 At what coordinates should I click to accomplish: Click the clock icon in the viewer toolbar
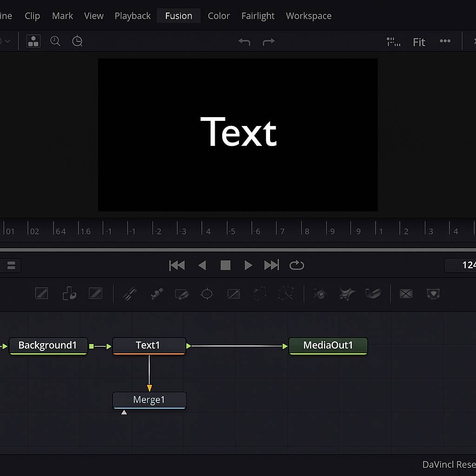click(77, 41)
